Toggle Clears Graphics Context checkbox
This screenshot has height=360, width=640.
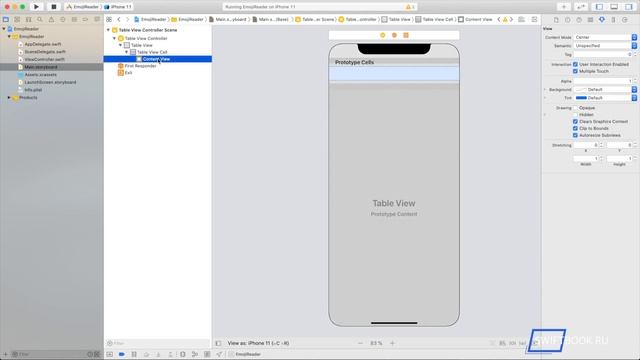click(x=575, y=122)
